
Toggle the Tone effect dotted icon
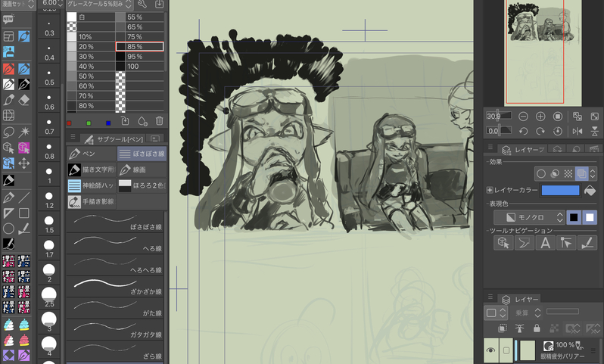click(x=568, y=174)
